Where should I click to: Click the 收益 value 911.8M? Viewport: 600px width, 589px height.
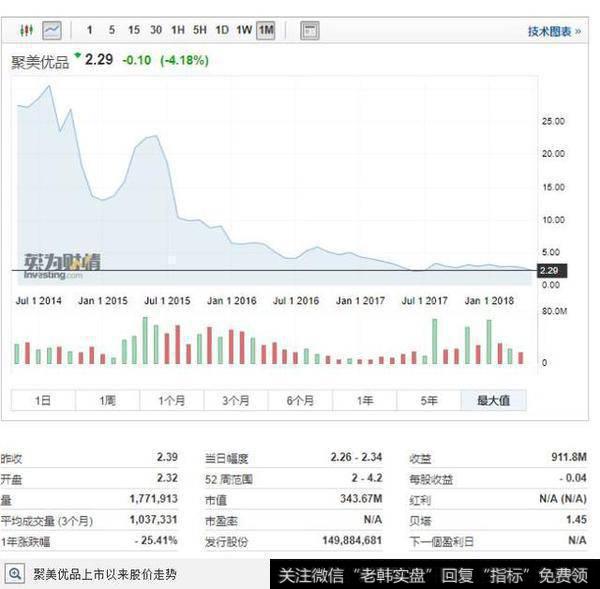pos(569,457)
